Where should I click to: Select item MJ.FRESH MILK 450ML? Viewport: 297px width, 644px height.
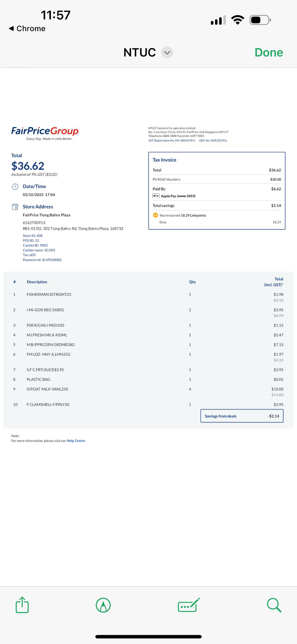tap(47, 335)
